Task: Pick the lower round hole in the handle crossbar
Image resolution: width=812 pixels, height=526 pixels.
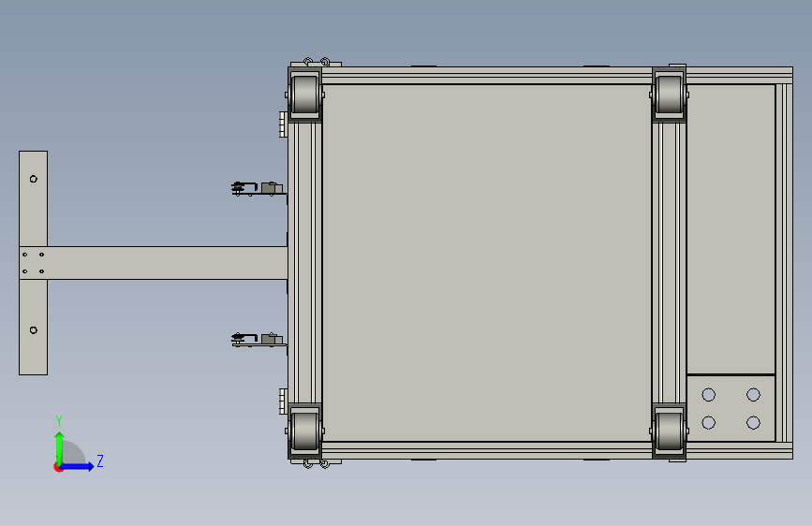Action: [x=34, y=330]
